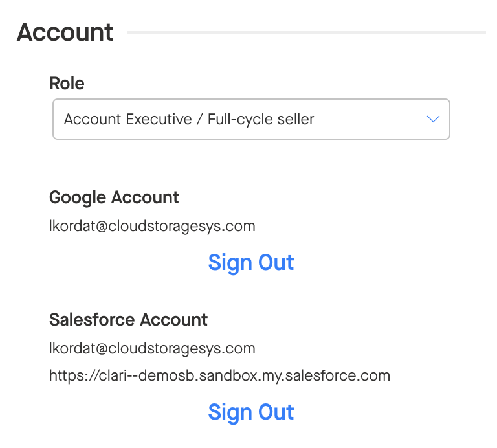Open the Role dropdown box
497x448 pixels.
click(x=251, y=119)
